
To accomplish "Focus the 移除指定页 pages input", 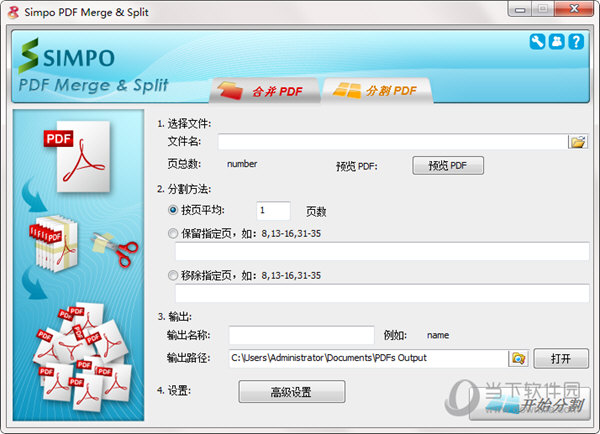I will click(x=382, y=293).
